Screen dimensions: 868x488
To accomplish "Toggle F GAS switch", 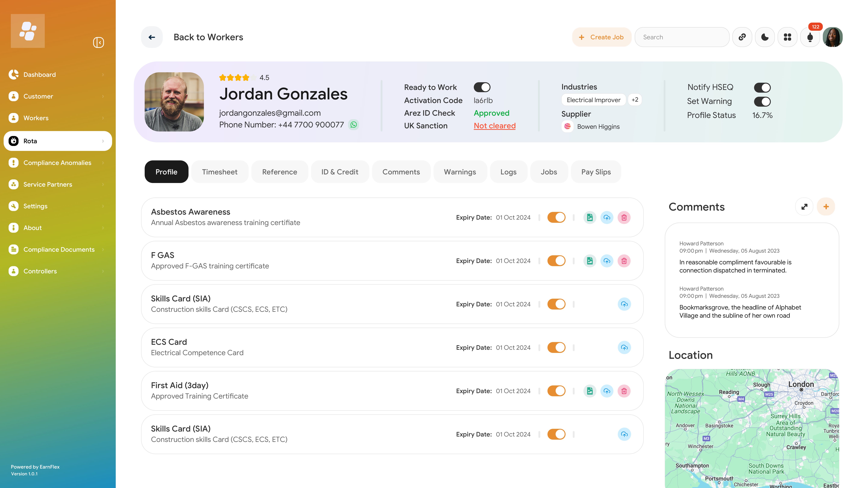I will [556, 261].
